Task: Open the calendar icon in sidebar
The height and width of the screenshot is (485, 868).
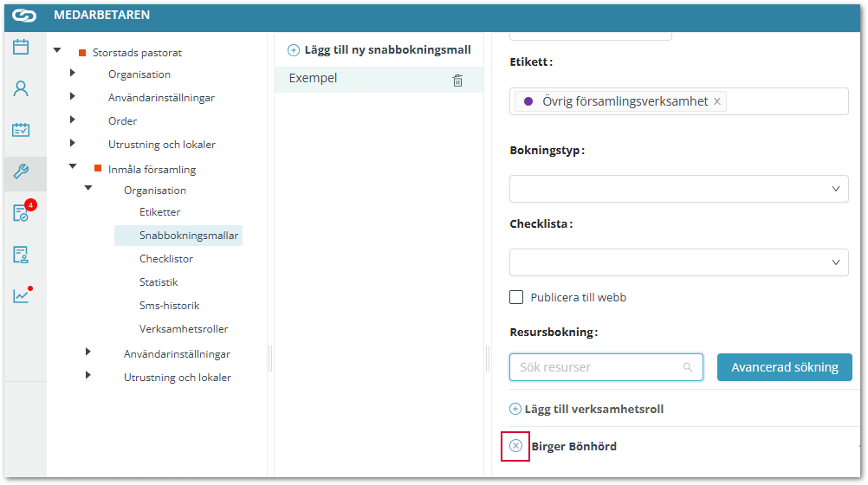Action: (x=21, y=47)
